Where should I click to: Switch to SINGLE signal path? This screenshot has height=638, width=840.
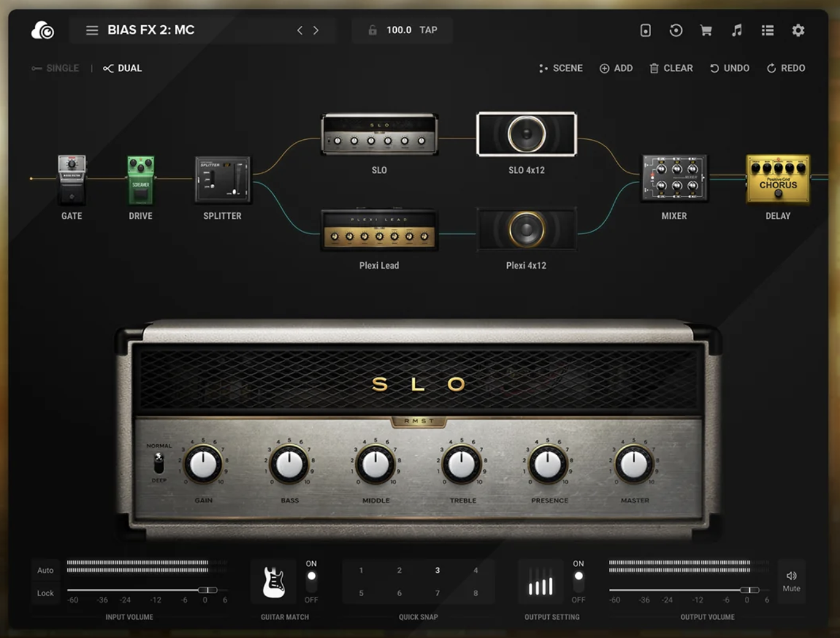pos(55,68)
